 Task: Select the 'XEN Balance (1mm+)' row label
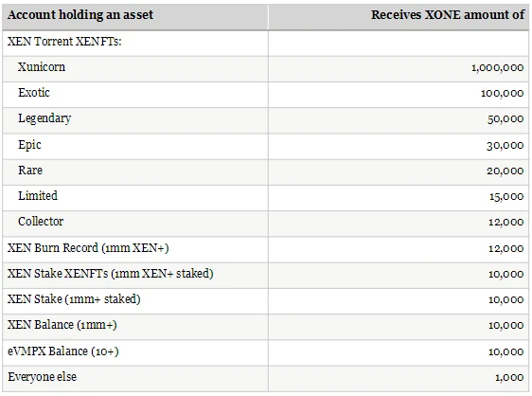click(x=62, y=325)
